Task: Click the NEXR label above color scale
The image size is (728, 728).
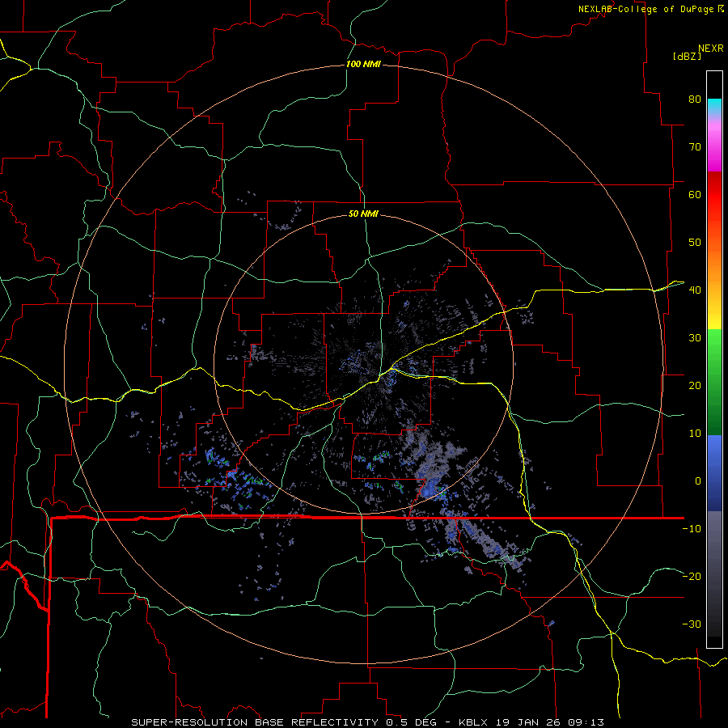Action: tap(711, 49)
